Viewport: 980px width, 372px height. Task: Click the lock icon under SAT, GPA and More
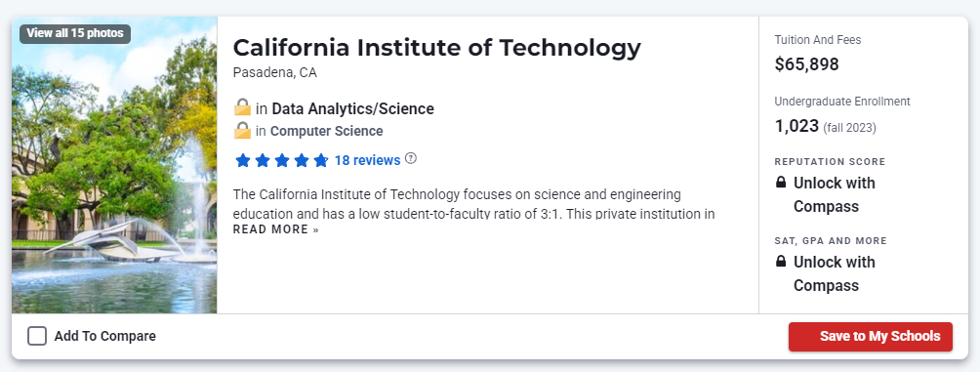tap(781, 262)
